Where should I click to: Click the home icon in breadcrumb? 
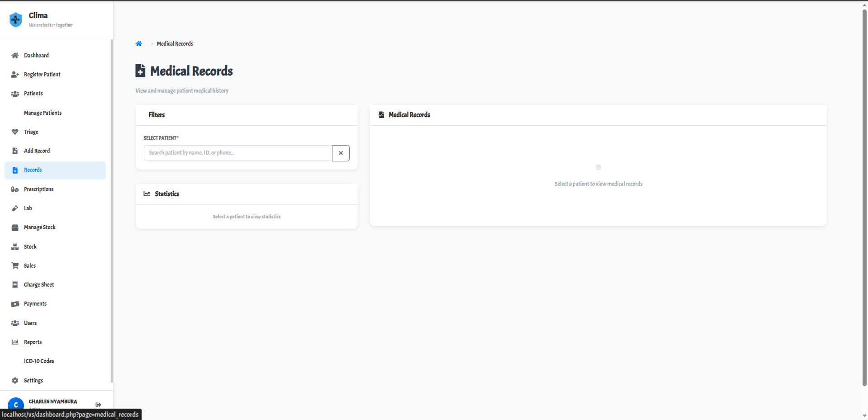[139, 44]
